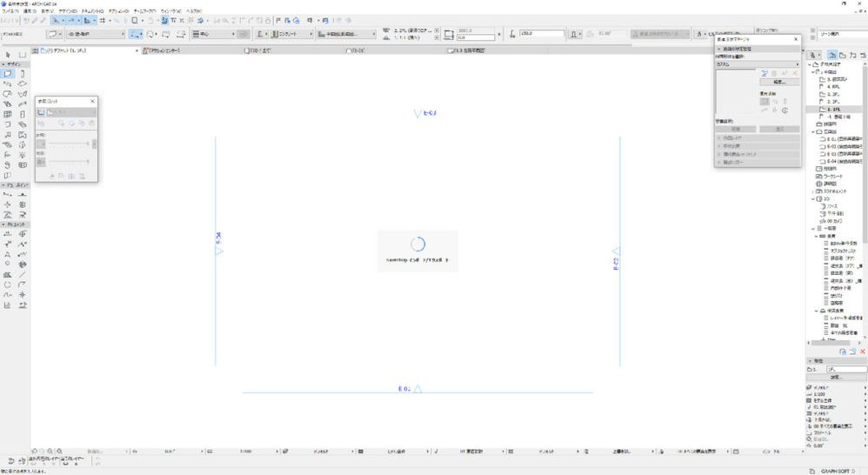Open the 'コンクリート' building material dropdown
The height and width of the screenshot is (475, 868).
coord(291,34)
